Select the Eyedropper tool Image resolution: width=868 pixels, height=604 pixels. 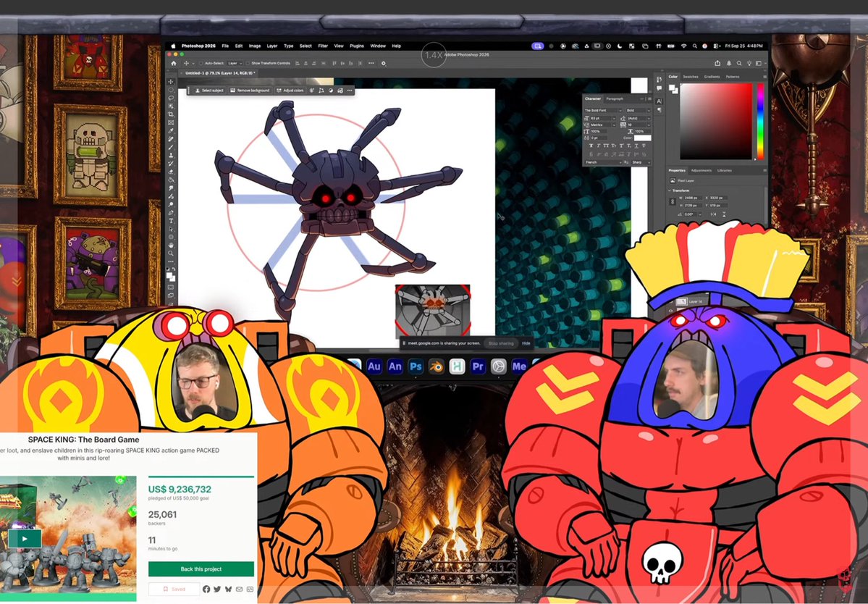(171, 130)
